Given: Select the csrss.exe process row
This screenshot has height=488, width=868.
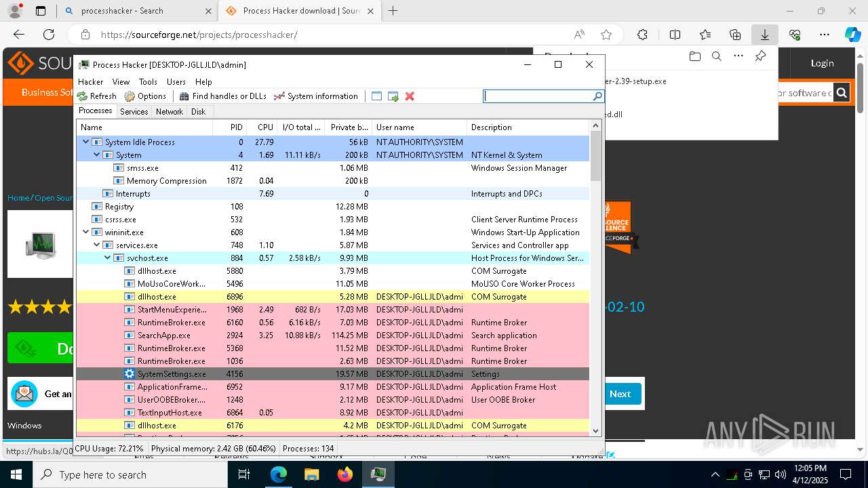Looking at the screenshot, I should pyautogui.click(x=333, y=219).
